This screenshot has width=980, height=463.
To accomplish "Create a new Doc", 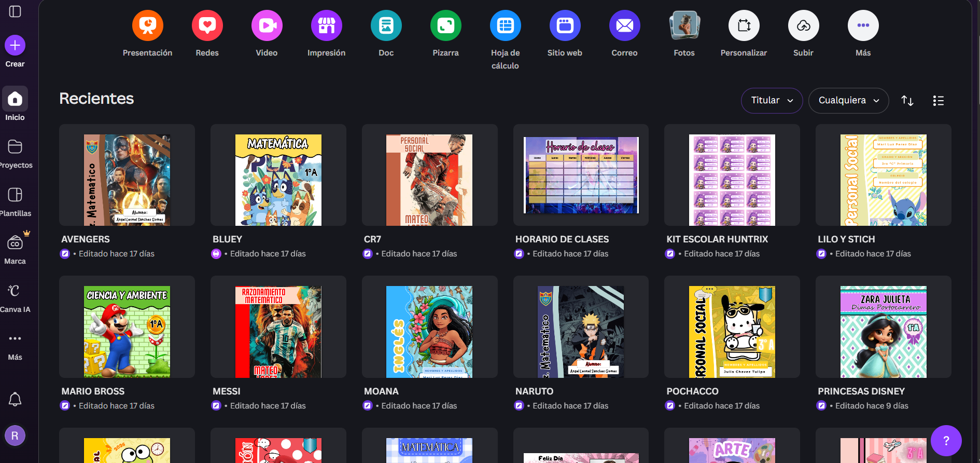I will coord(386,25).
